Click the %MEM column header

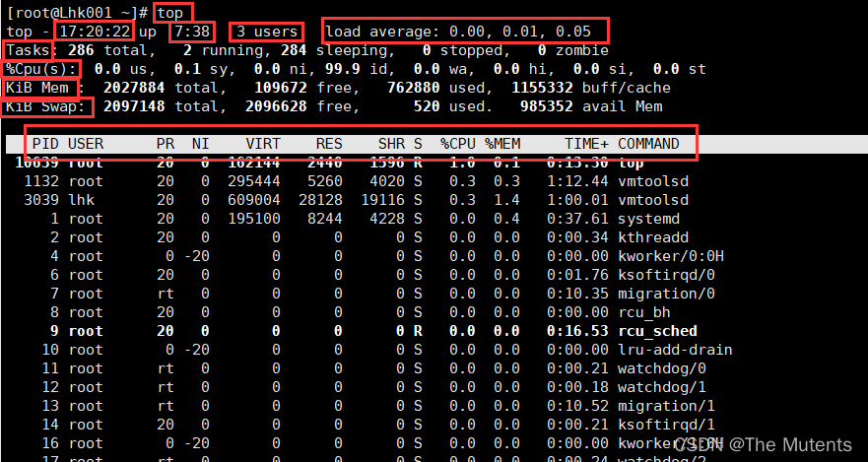pyautogui.click(x=502, y=144)
